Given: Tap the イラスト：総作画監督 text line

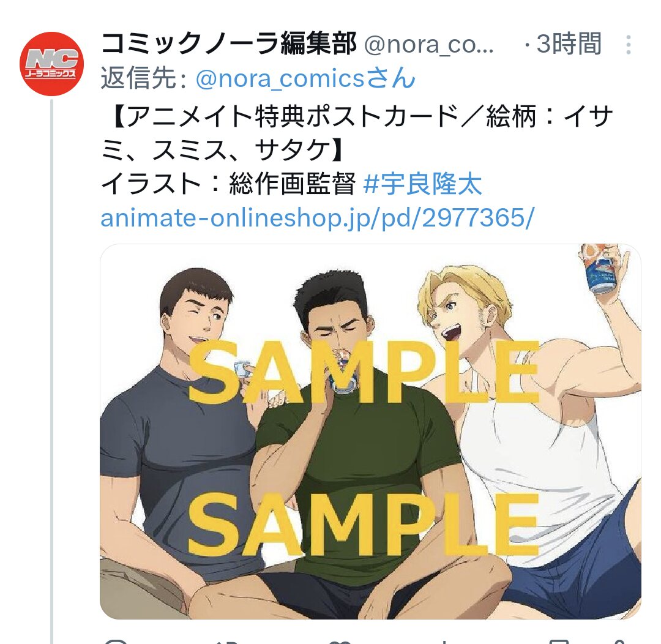Looking at the screenshot, I should click(228, 184).
